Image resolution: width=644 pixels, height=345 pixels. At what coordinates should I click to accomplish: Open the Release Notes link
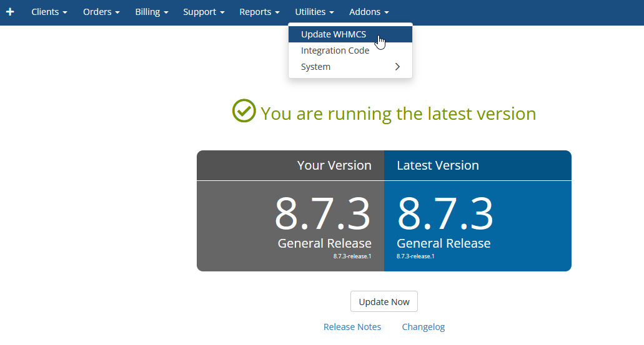tap(352, 327)
